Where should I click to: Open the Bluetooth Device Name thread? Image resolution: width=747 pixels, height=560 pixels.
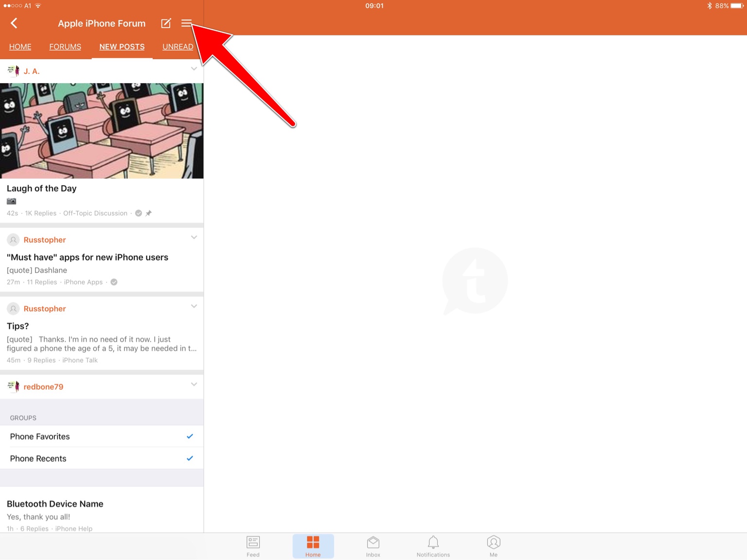[55, 504]
